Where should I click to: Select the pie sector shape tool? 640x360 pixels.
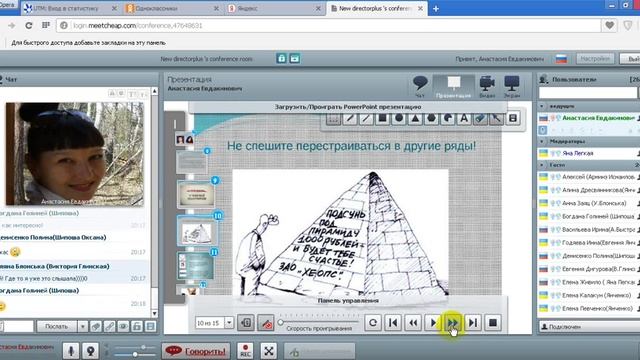[448, 118]
